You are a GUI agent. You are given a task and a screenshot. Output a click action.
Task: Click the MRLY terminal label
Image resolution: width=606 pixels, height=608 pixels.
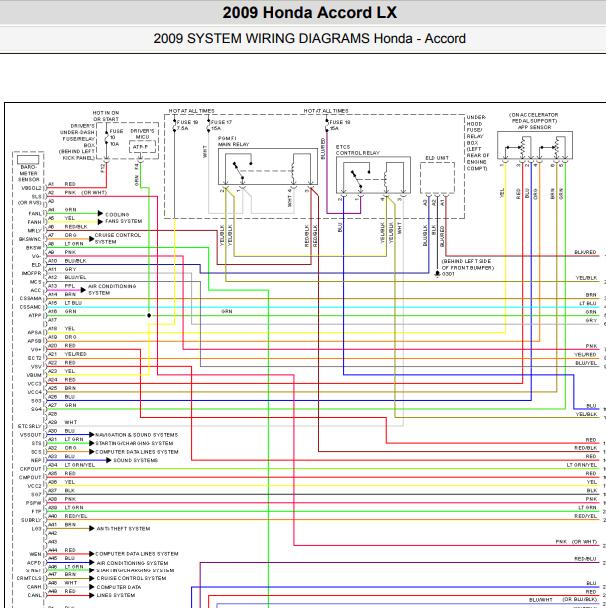pyautogui.click(x=35, y=231)
